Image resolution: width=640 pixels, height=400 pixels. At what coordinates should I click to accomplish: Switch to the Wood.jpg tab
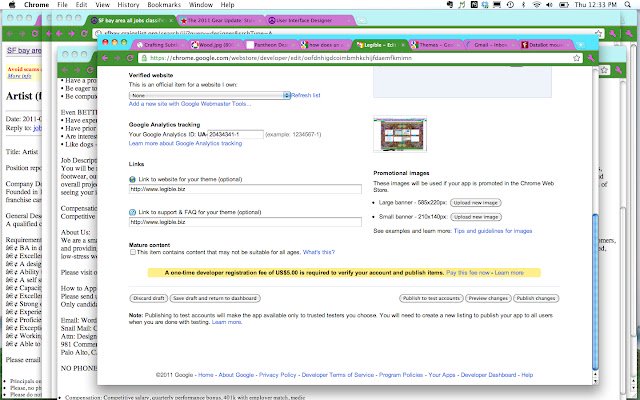[x=216, y=45]
